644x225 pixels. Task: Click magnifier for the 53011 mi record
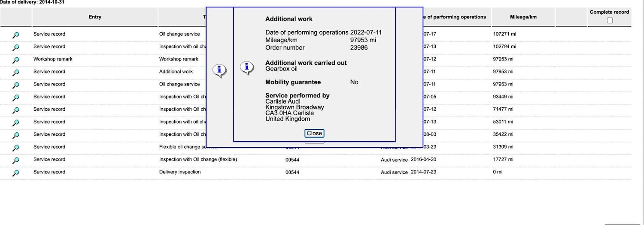click(16, 122)
